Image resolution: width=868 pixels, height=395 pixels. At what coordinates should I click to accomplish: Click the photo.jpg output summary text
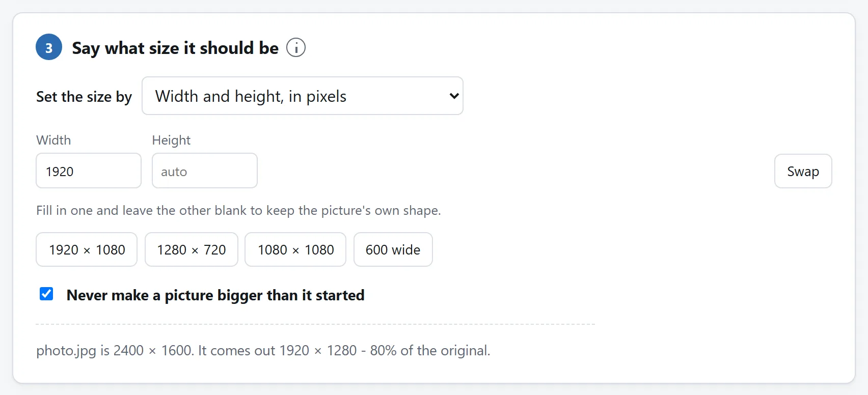pyautogui.click(x=263, y=350)
